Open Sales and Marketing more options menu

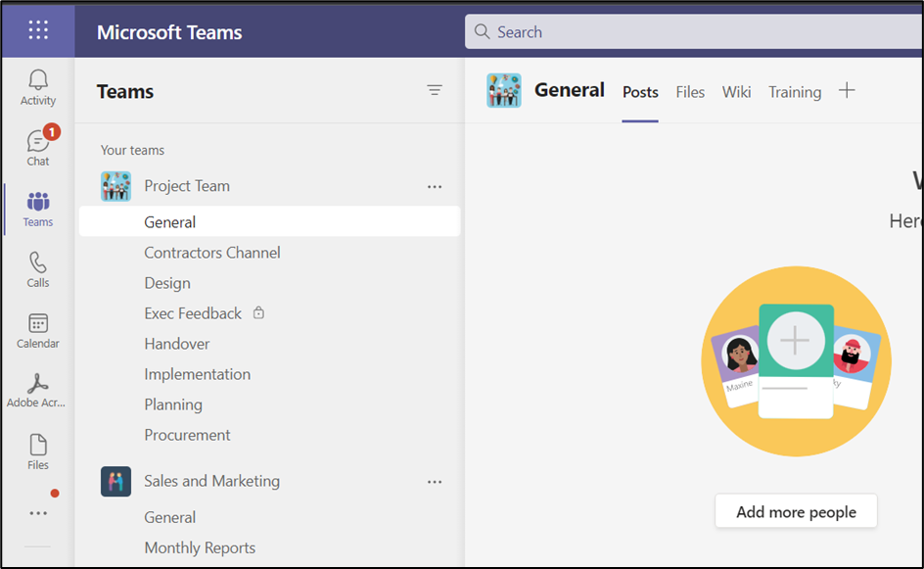[x=435, y=482]
